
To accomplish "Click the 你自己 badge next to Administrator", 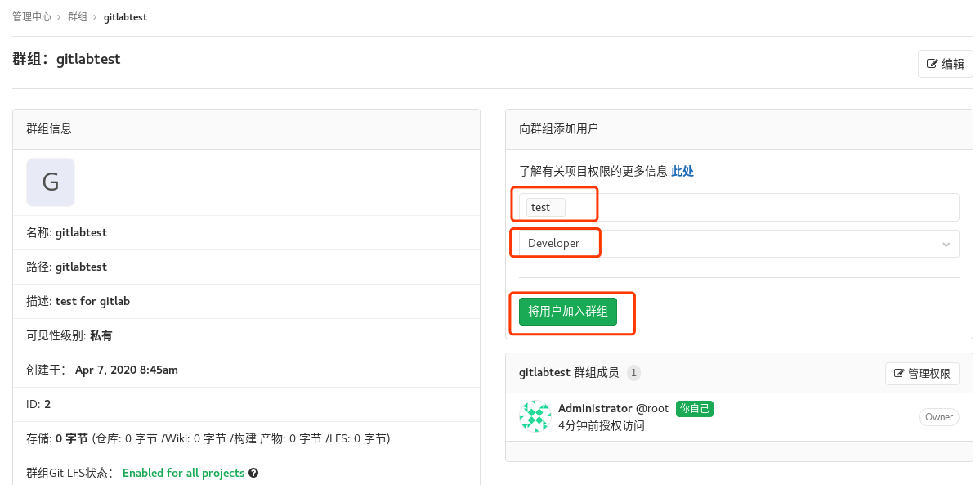I will (694, 408).
